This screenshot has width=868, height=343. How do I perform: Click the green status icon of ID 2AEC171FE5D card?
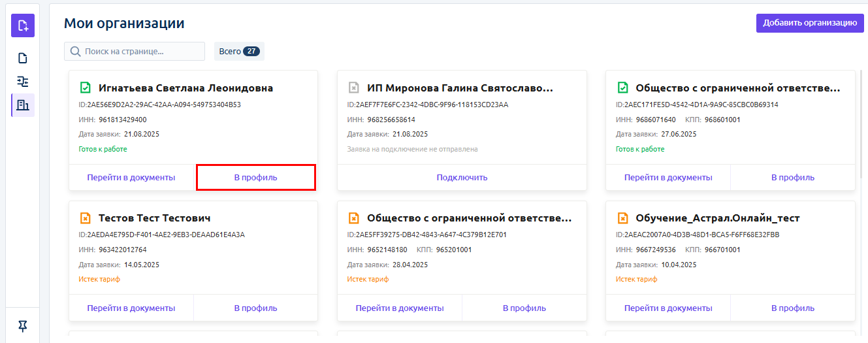click(622, 88)
